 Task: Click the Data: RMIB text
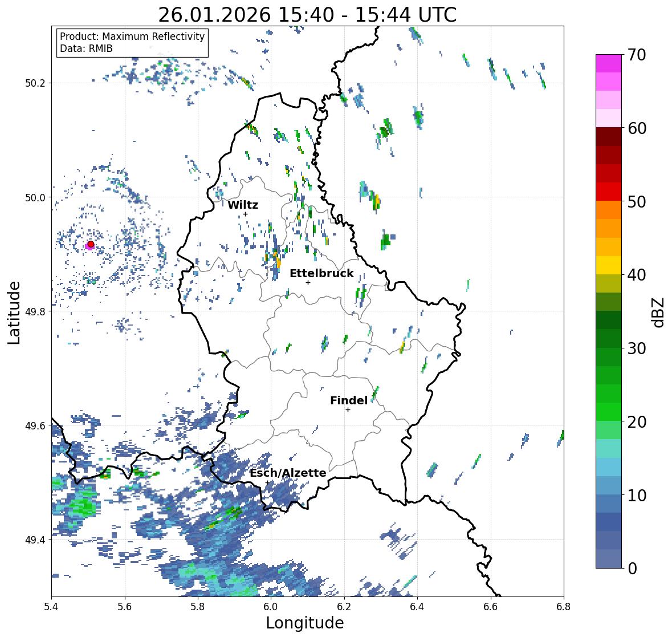tap(86, 48)
